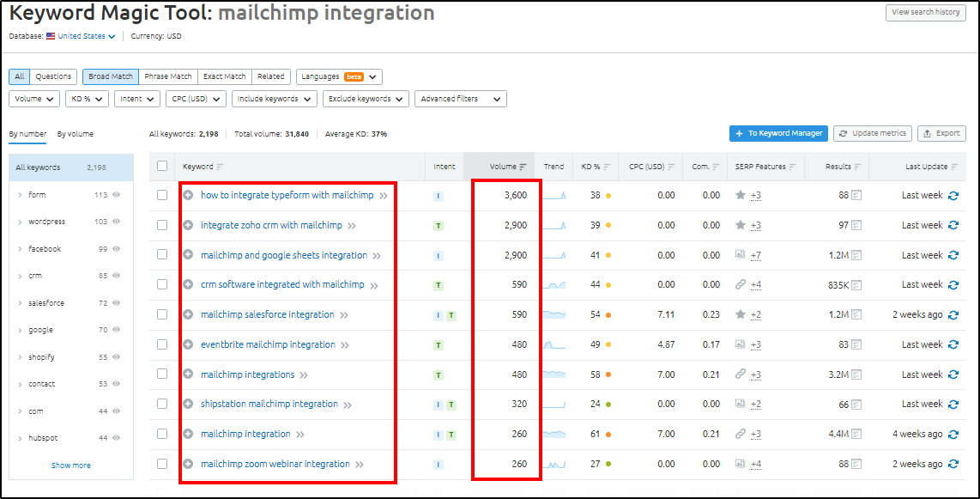This screenshot has height=499, width=980.
Task: Open the 'Advanced filters' dropdown
Action: pyautogui.click(x=460, y=99)
